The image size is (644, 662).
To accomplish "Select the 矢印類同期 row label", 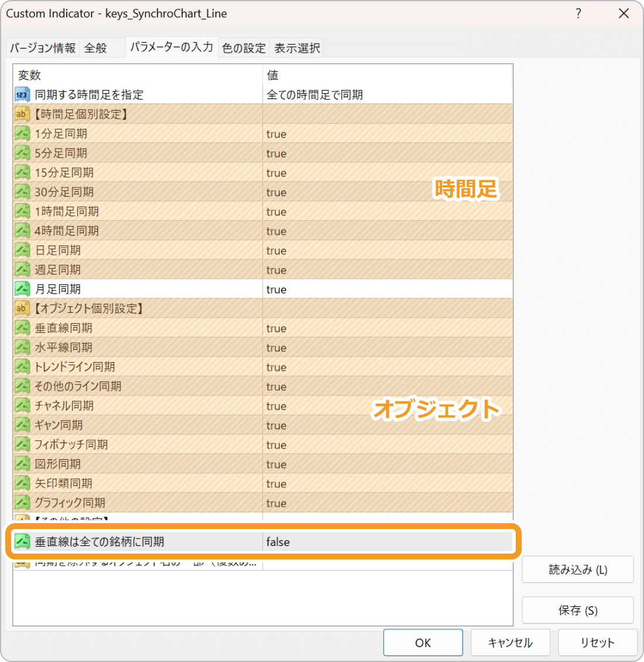I will [x=63, y=483].
